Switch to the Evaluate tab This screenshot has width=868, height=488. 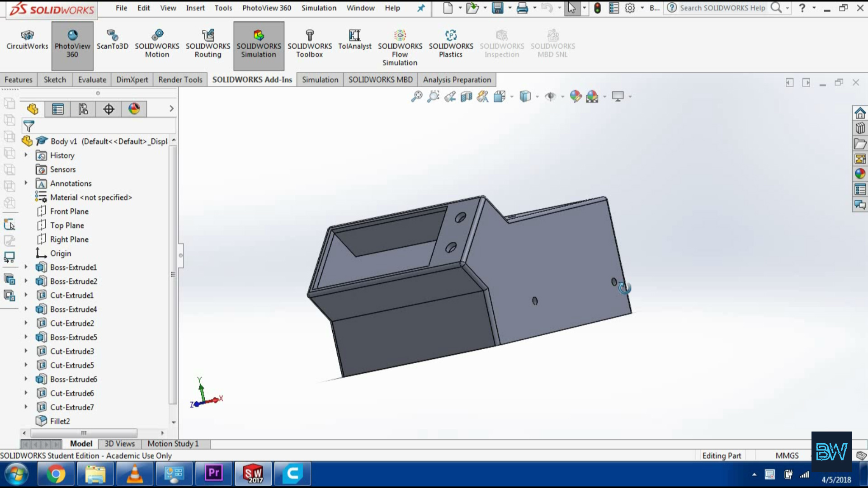(x=92, y=80)
